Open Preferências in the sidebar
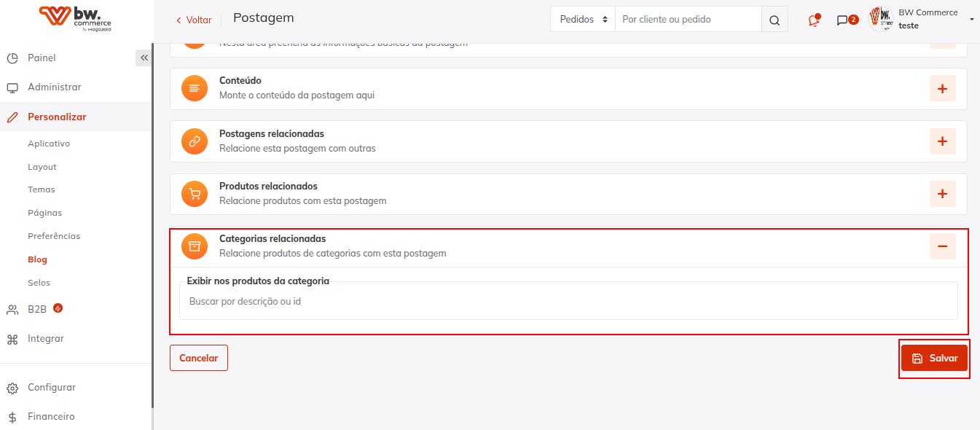The height and width of the screenshot is (430, 980). pyautogui.click(x=54, y=236)
